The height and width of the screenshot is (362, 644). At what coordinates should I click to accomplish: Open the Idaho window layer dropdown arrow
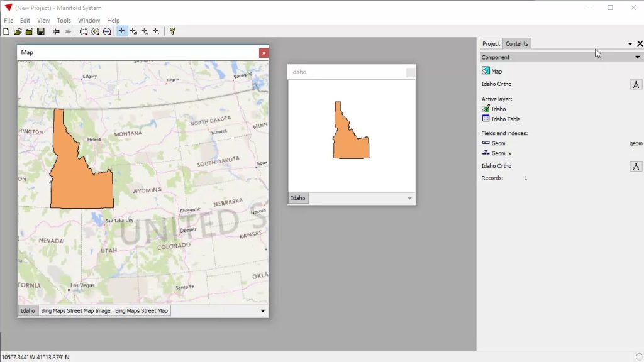pos(409,198)
